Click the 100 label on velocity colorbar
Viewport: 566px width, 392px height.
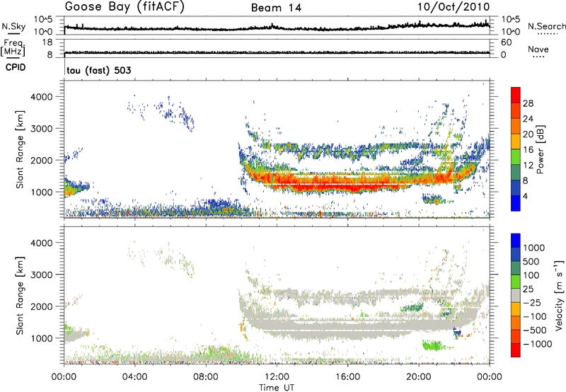point(531,275)
